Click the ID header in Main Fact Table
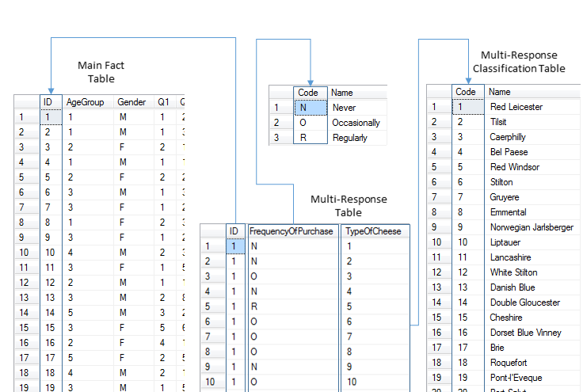 pyautogui.click(x=48, y=102)
